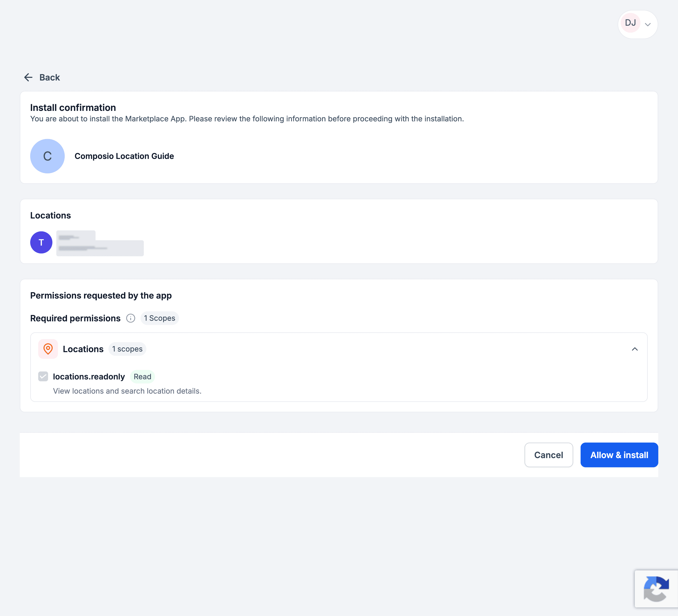Click the blurred location name entry

click(100, 243)
